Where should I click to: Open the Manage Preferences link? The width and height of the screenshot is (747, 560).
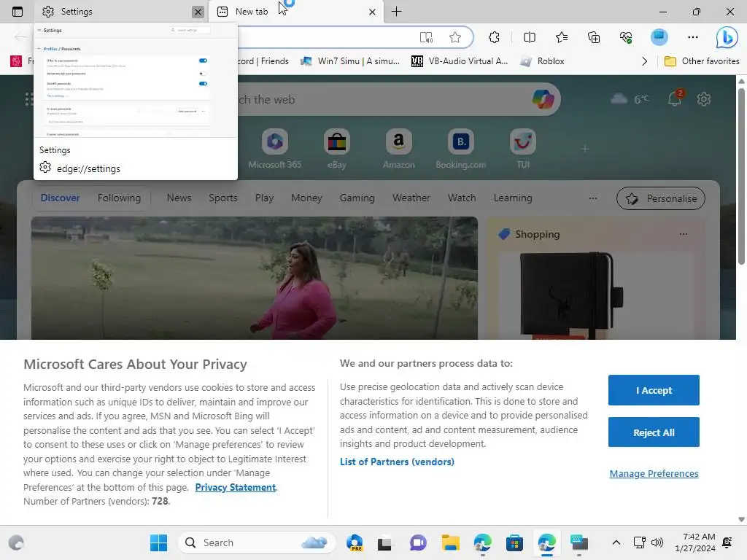654,473
